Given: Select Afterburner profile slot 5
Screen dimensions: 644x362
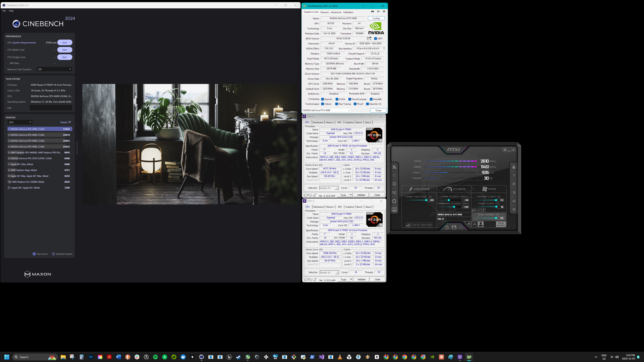Looking at the screenshot, I should [x=514, y=209].
